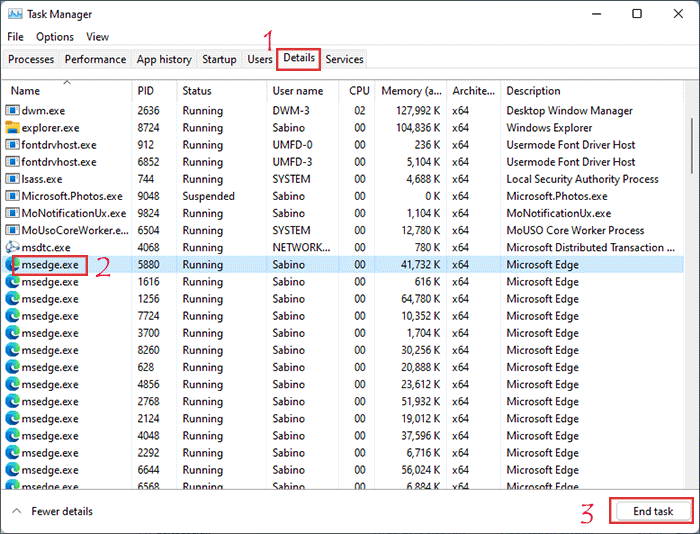This screenshot has width=700, height=534.
Task: Click fontdrvhost.exe icon of PID 912
Action: tap(12, 145)
